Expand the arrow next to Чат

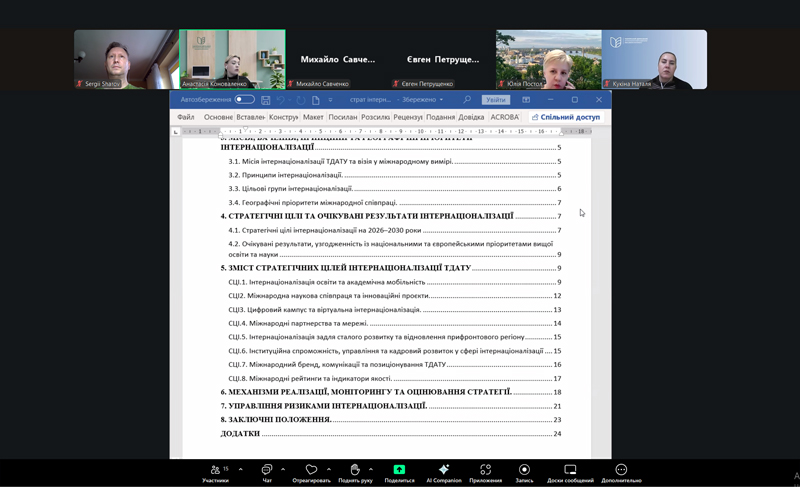(283, 469)
